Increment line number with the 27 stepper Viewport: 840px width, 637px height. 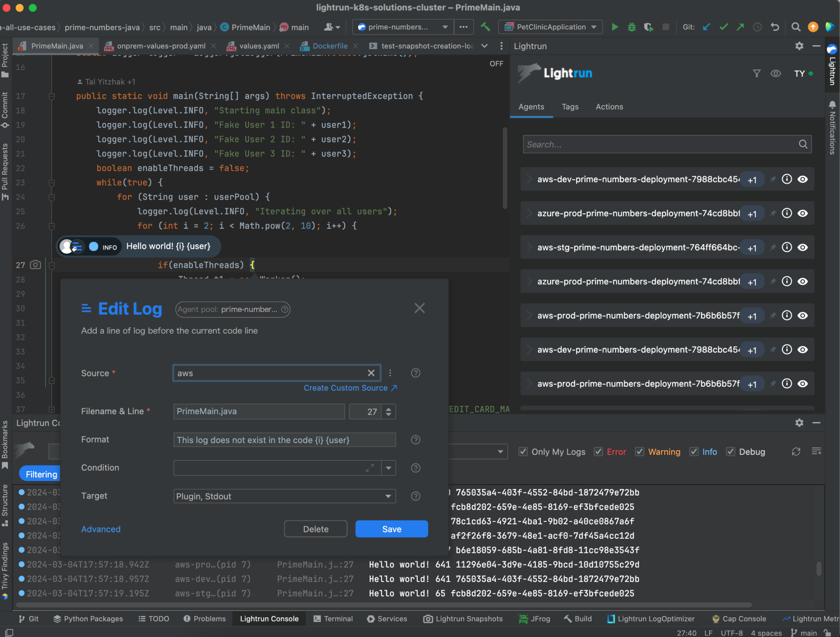[388, 409]
